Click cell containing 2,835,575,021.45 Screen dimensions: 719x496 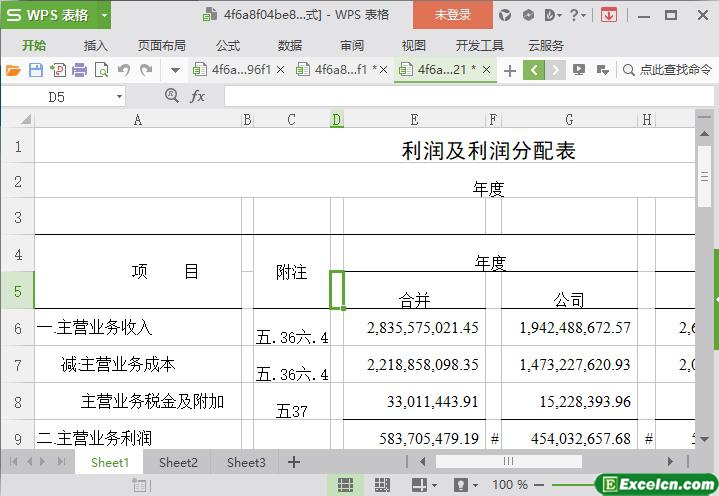tap(414, 327)
